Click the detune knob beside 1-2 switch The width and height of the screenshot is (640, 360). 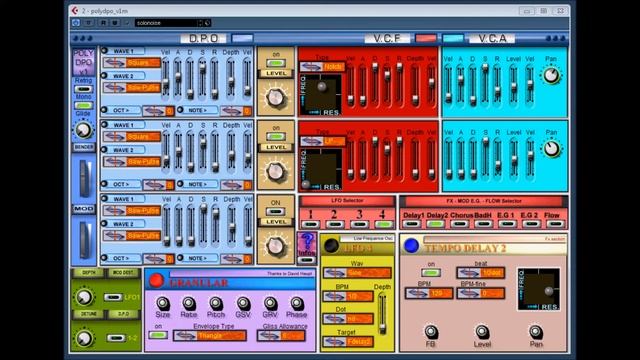(84, 338)
